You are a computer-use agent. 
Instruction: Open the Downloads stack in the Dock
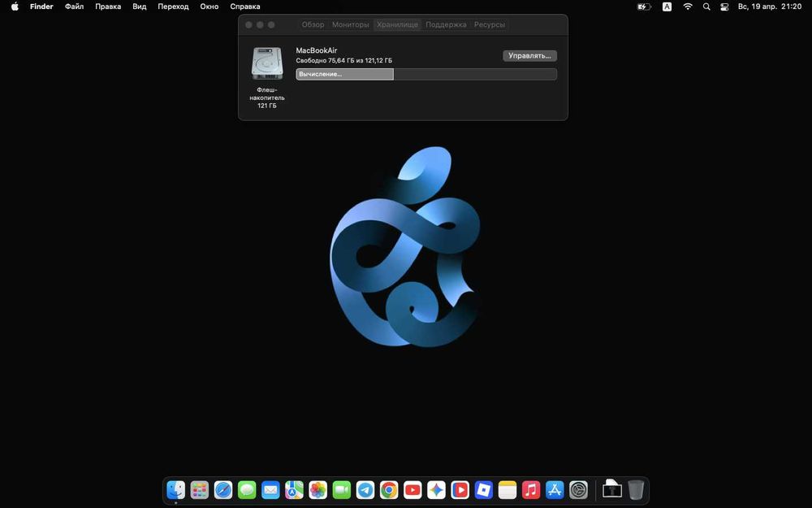612,489
